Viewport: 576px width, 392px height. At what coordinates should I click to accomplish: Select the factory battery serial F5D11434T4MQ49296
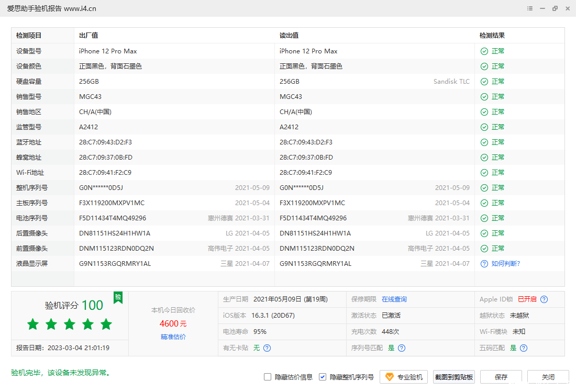113,218
